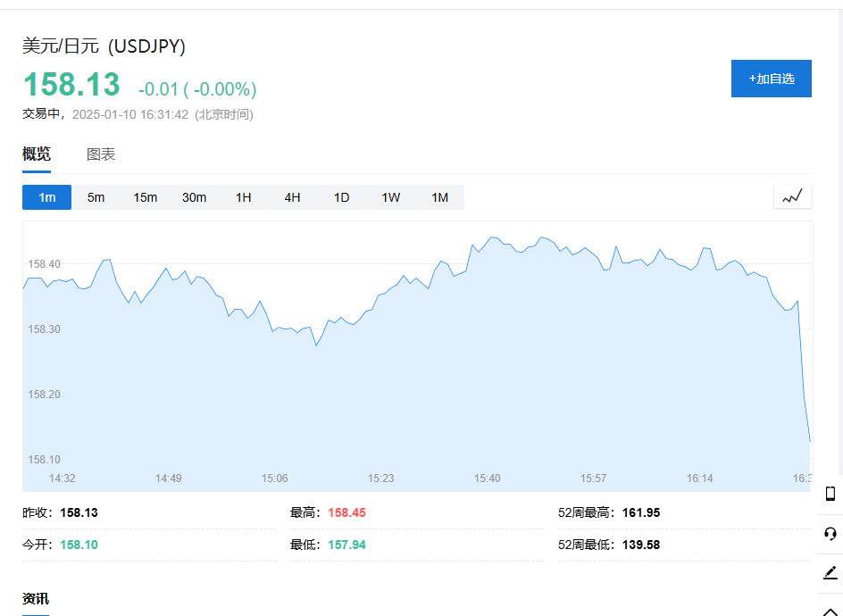Click the 15:23 time label on chart axis
This screenshot has width=843, height=616.
380,479
